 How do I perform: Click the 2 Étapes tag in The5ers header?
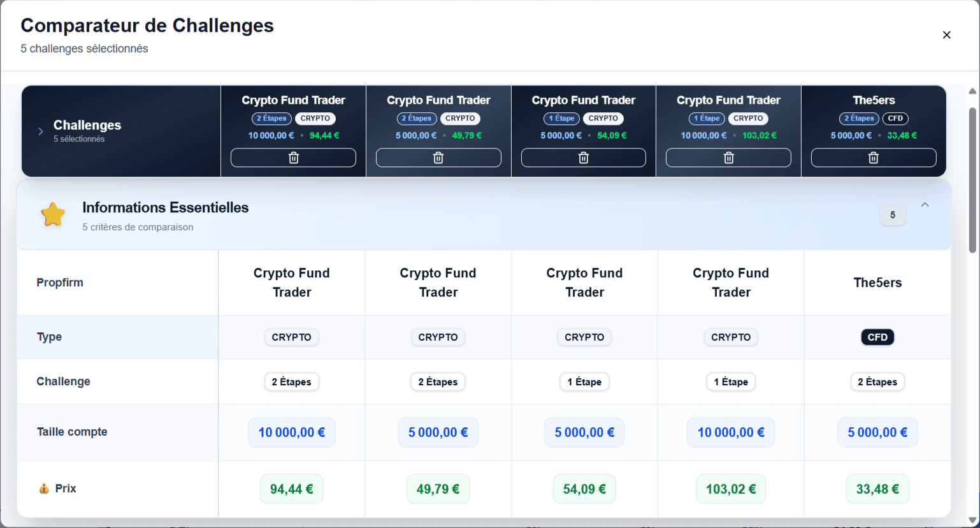(859, 119)
